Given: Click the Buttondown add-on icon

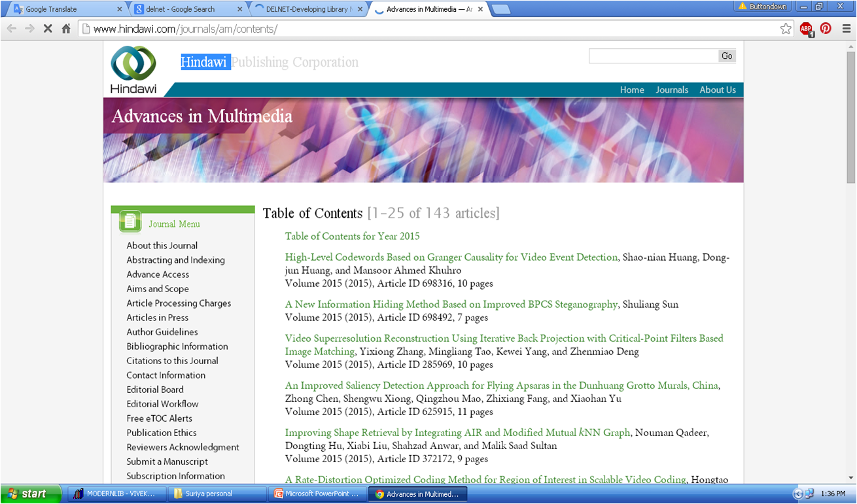Looking at the screenshot, I should tap(763, 7).
